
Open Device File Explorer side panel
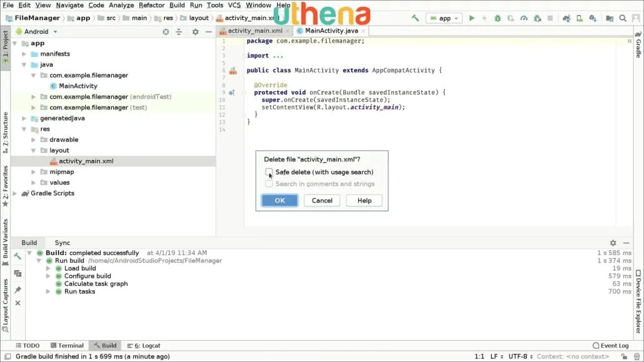click(638, 301)
